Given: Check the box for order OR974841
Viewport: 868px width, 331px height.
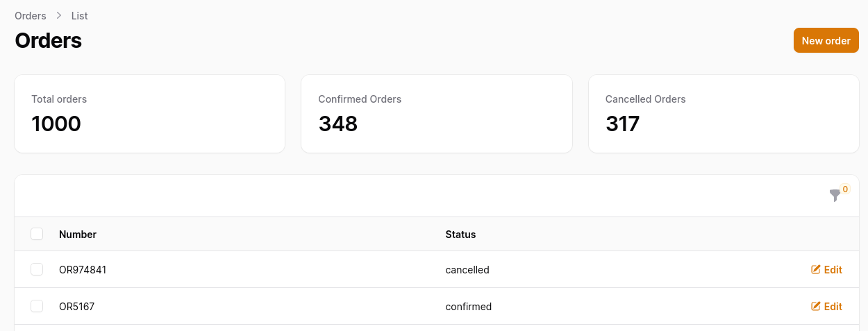Looking at the screenshot, I should click(37, 269).
